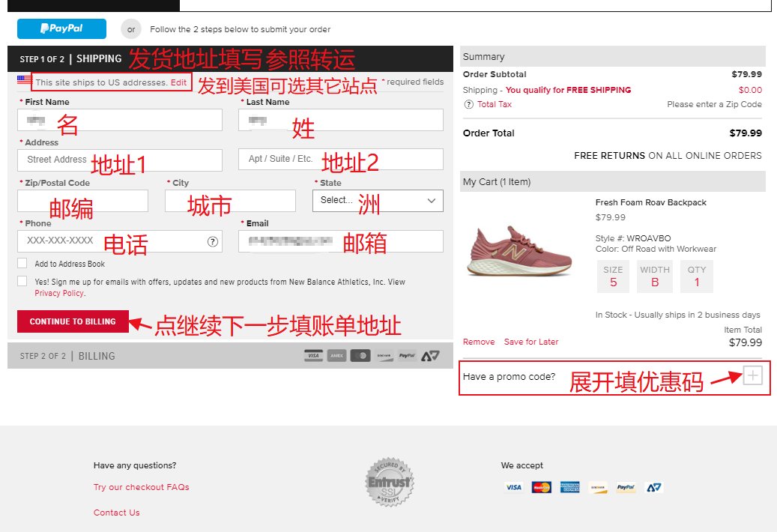777x532 pixels.
Task: Click the footer Visa card icon
Action: (x=513, y=488)
